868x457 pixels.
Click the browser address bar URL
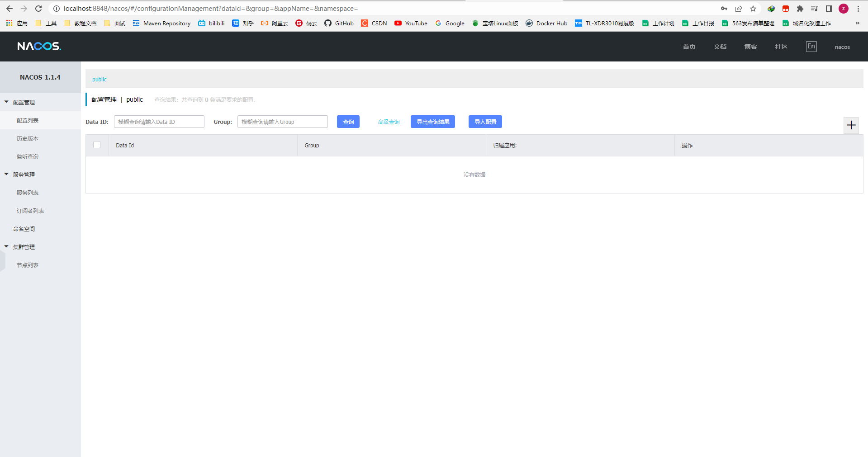click(211, 9)
